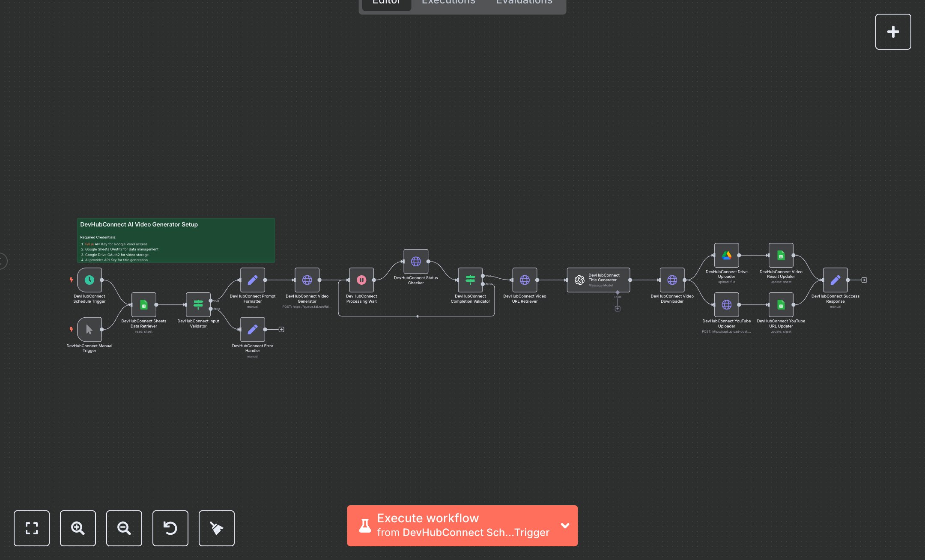Tidy up workflow nodes with broom icon
The width and height of the screenshot is (925, 560).
(217, 528)
